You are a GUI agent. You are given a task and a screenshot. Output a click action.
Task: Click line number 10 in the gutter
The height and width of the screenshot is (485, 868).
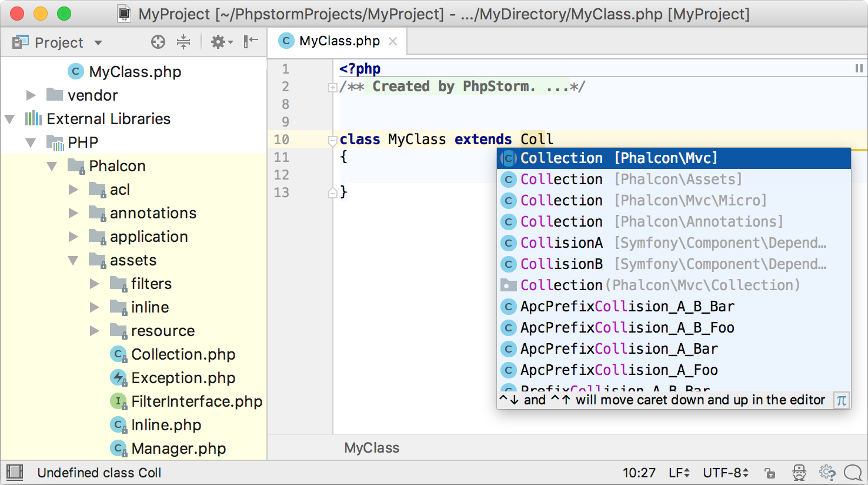282,139
